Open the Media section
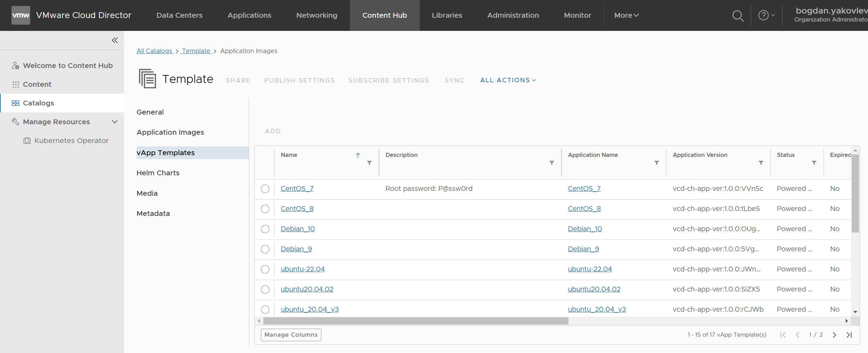Image resolution: width=868 pixels, height=353 pixels. (x=147, y=193)
